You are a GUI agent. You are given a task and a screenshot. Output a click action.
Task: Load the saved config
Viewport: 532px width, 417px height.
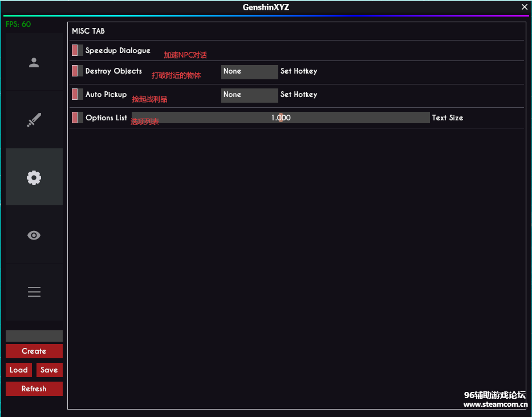19,370
